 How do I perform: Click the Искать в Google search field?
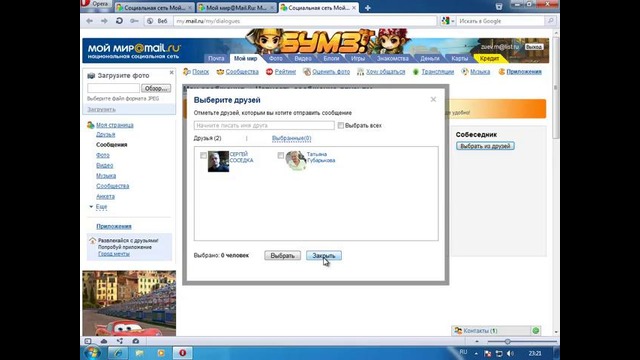coord(501,21)
